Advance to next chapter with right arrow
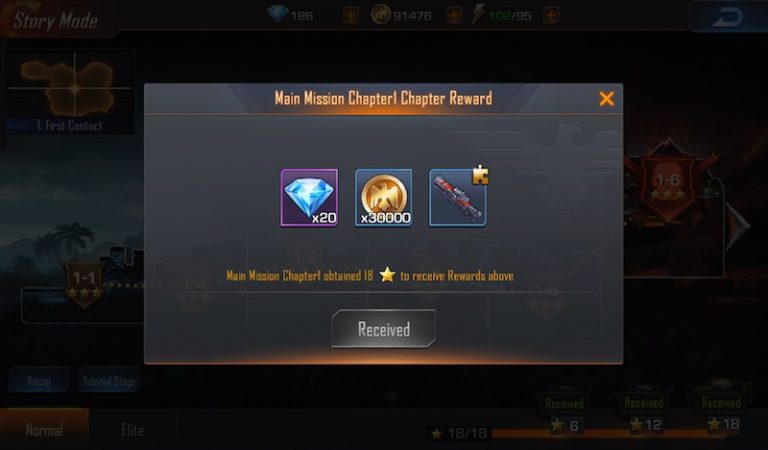 pyautogui.click(x=738, y=226)
